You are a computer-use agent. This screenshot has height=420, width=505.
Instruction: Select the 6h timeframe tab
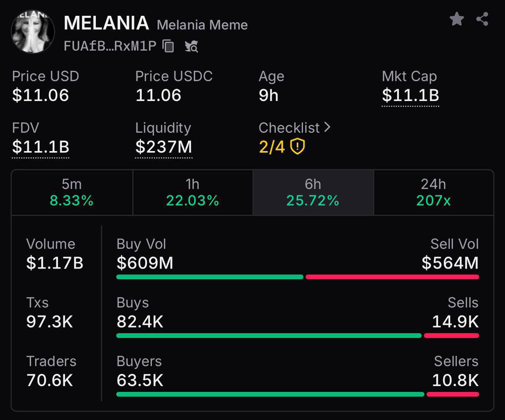click(313, 192)
